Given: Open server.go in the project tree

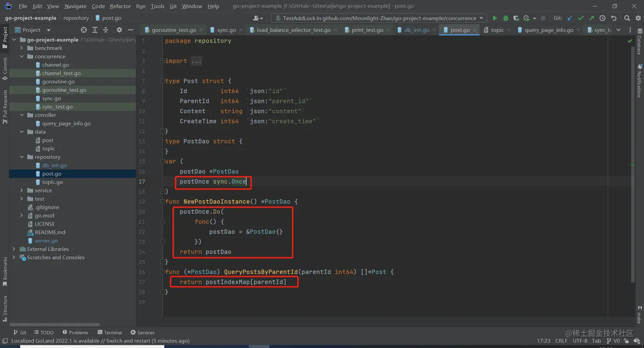Looking at the screenshot, I should tap(46, 241).
